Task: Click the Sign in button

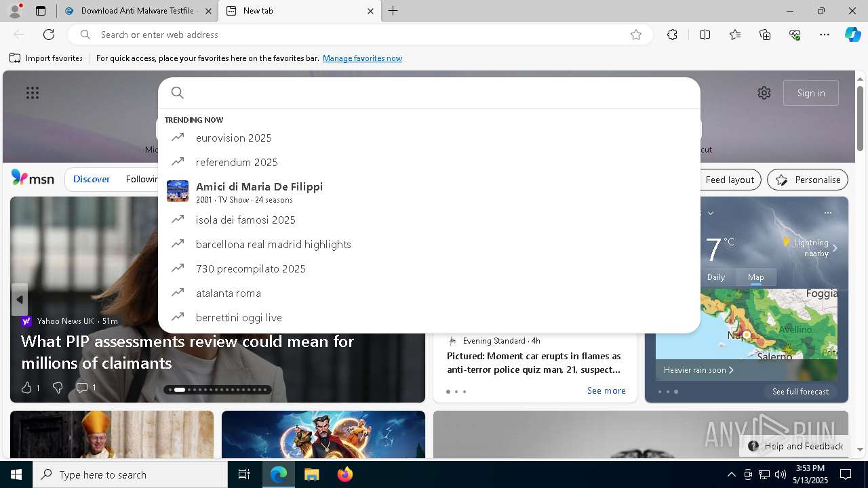Action: 811,93
